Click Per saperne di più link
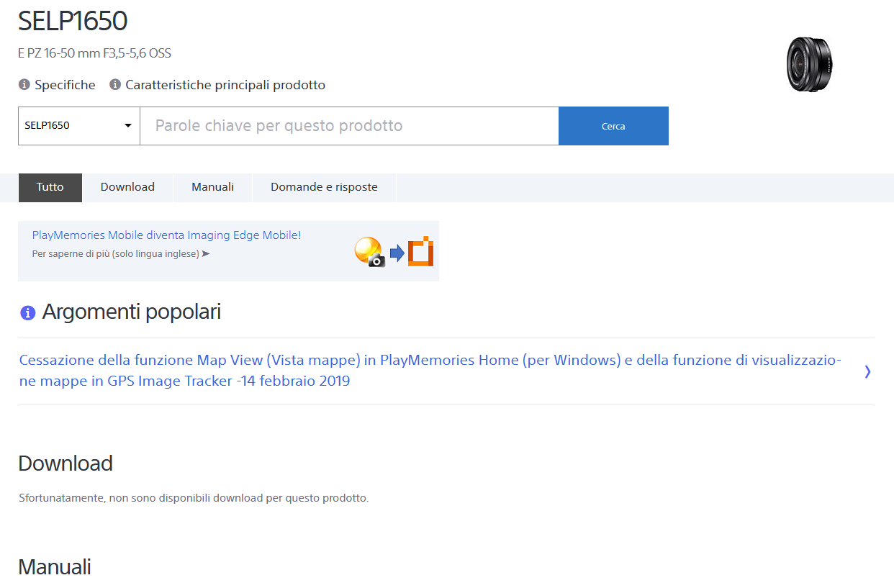The width and height of the screenshot is (894, 588). point(121,254)
